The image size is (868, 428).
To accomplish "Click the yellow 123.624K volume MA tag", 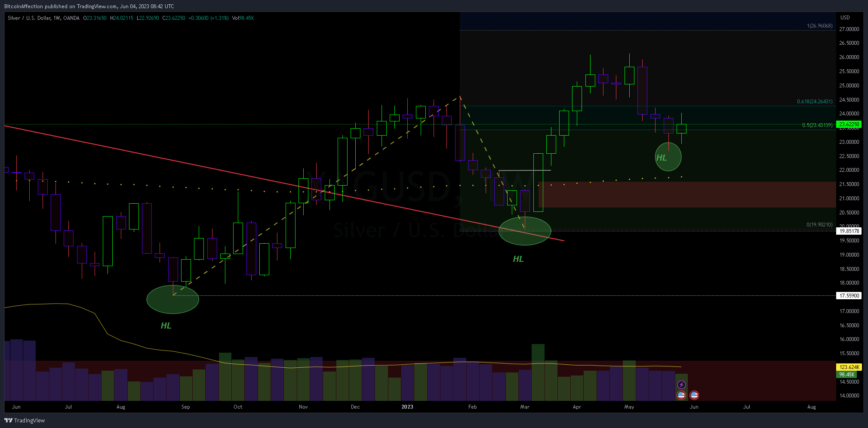I will 849,367.
